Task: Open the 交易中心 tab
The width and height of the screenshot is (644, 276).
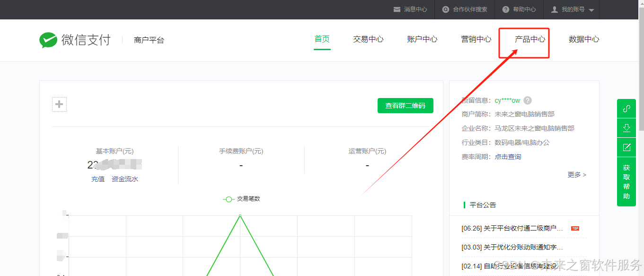Action: [x=368, y=39]
